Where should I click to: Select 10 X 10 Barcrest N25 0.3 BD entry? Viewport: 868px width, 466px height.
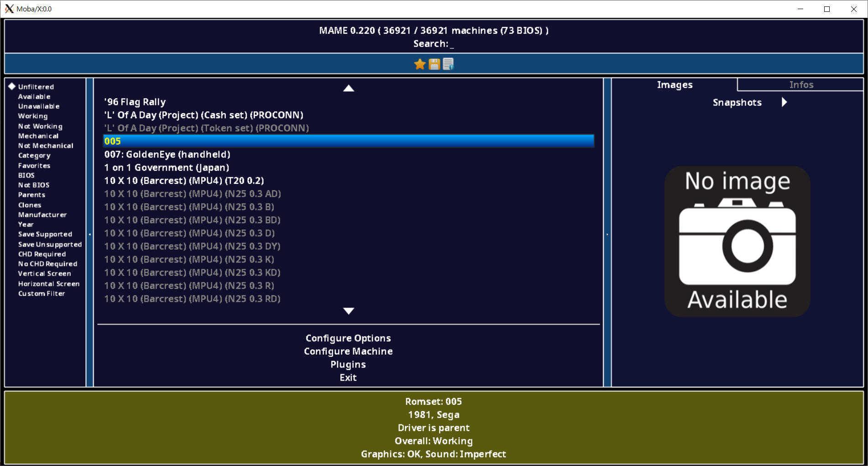tap(349, 220)
